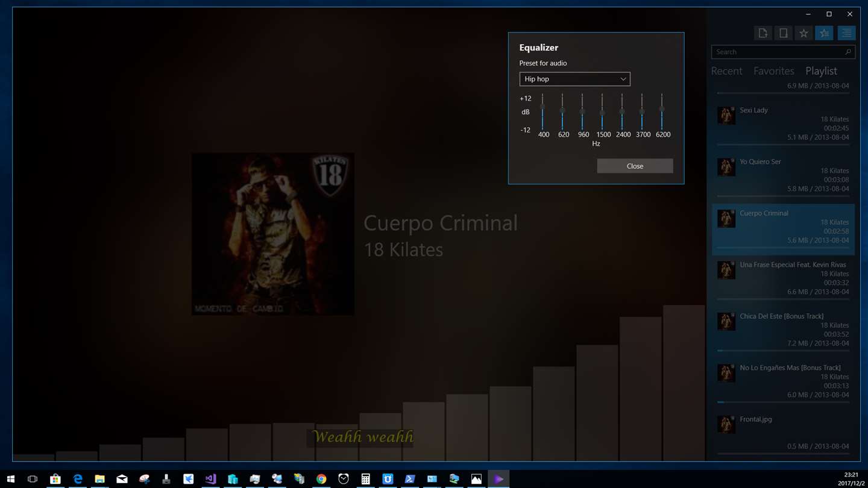Click the open file icon in the sidebar toolbar
The image size is (868, 488).
click(x=763, y=34)
